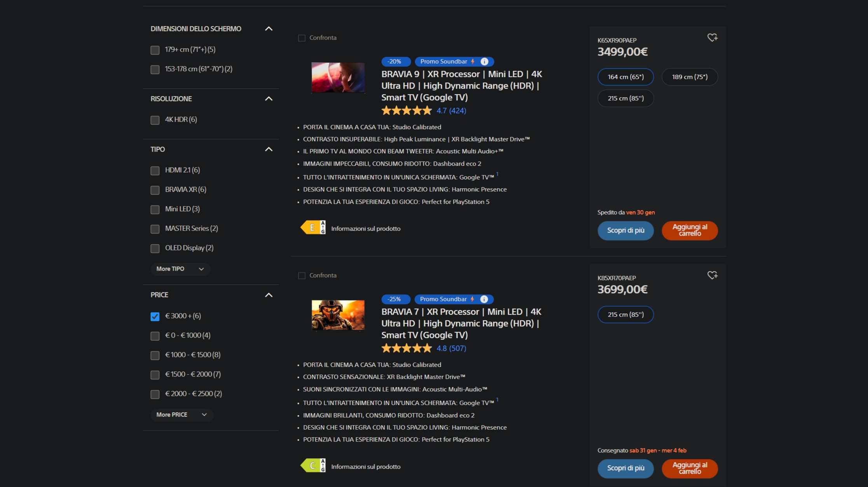Click Scopri di più for BRAVIA 9
This screenshot has width=868, height=487.
pyautogui.click(x=625, y=230)
